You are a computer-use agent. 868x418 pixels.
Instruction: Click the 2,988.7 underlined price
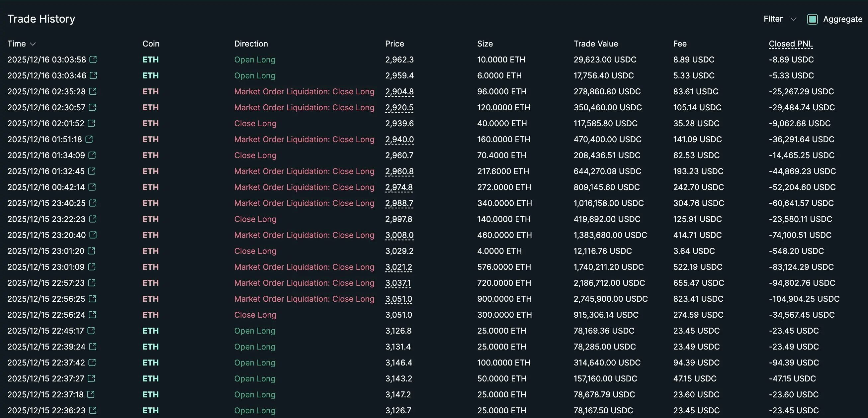(x=399, y=203)
